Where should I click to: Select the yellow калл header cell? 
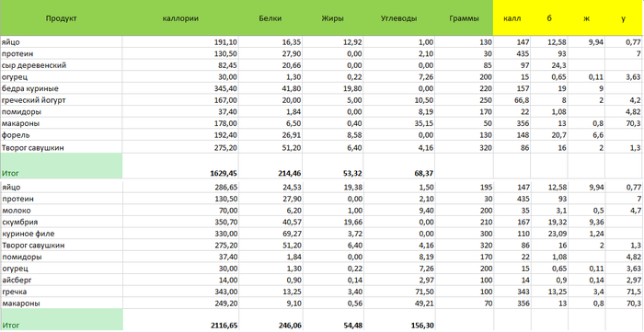[512, 18]
